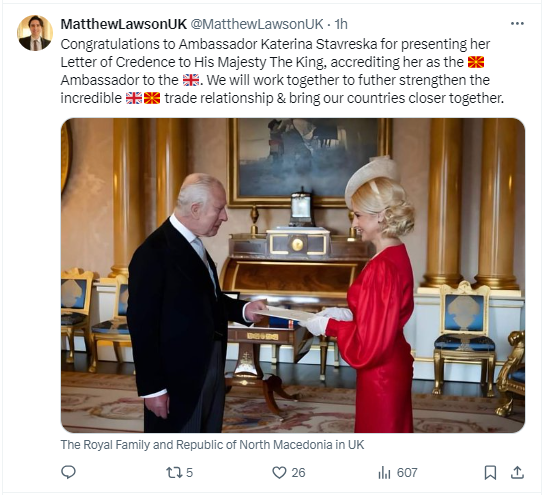
Task: Click the @MatthewLawsonUK handle
Action: pos(257,24)
